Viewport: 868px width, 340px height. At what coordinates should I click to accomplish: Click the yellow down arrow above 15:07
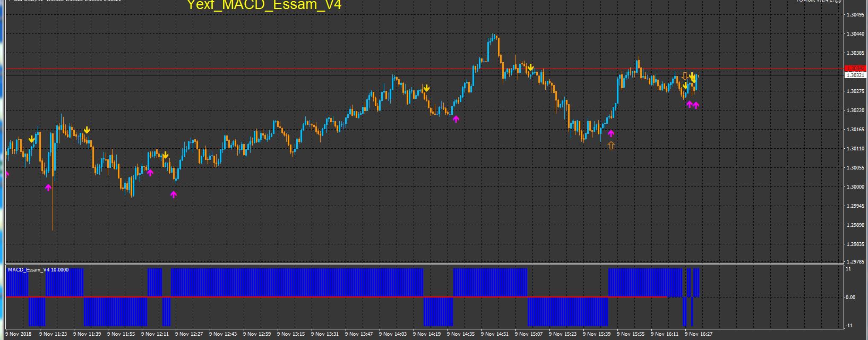pyautogui.click(x=530, y=68)
